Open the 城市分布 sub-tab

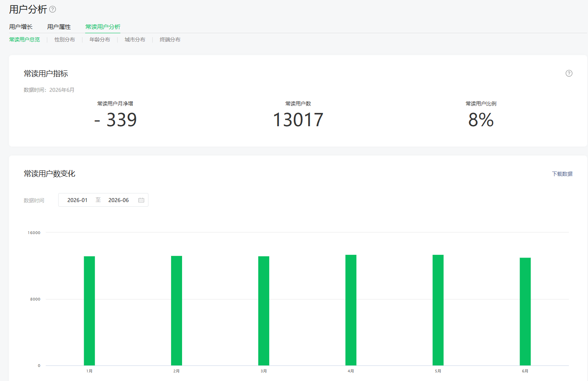135,39
